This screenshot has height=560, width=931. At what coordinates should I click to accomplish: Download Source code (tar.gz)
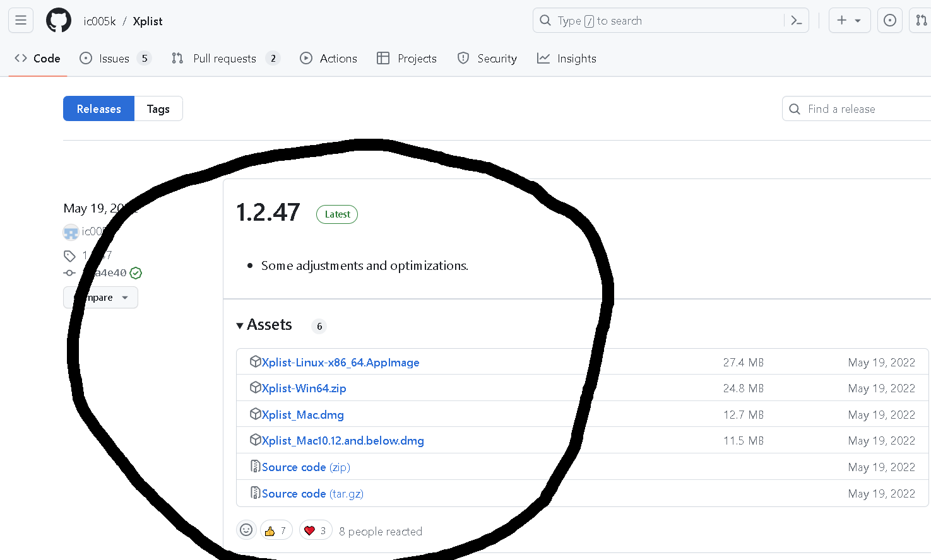pos(312,494)
